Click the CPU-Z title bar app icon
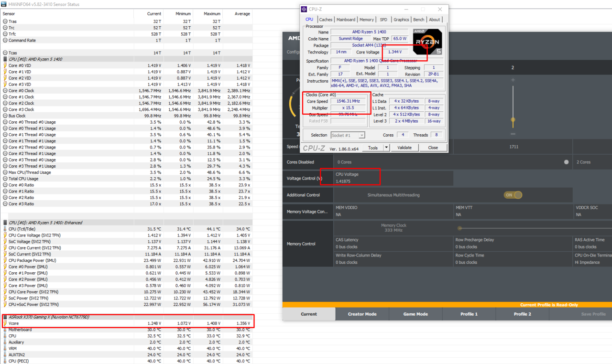The height and width of the screenshot is (364, 612). pyautogui.click(x=304, y=9)
